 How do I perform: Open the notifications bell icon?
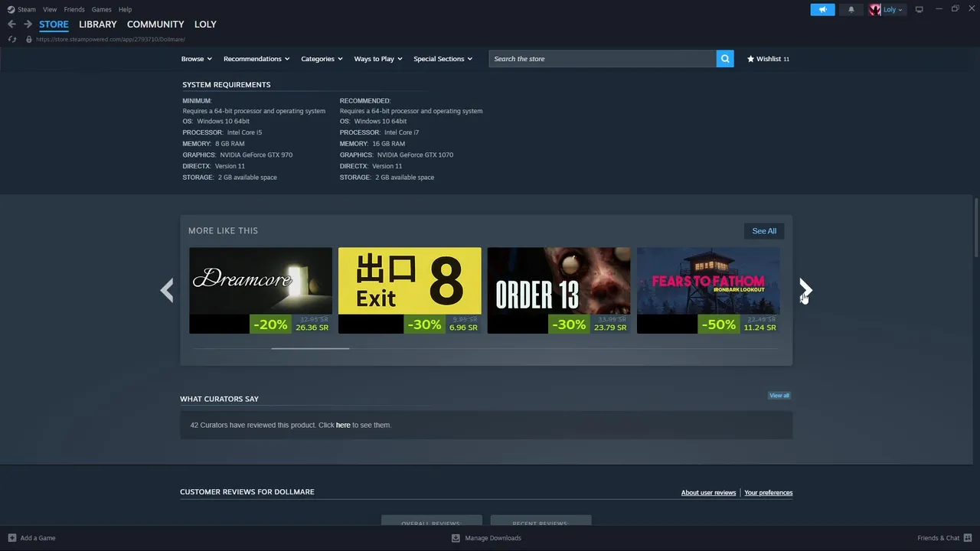(x=851, y=9)
